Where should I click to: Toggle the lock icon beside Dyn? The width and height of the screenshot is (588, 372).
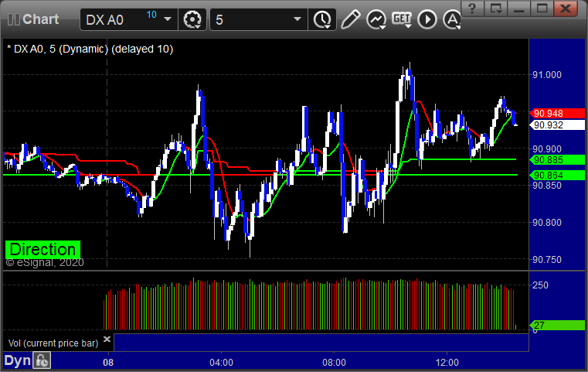[42, 360]
